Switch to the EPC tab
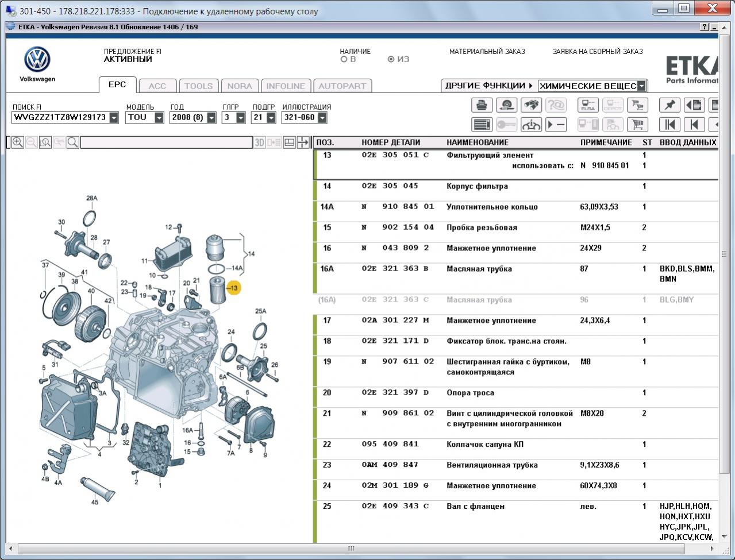This screenshot has width=735, height=560. (117, 84)
